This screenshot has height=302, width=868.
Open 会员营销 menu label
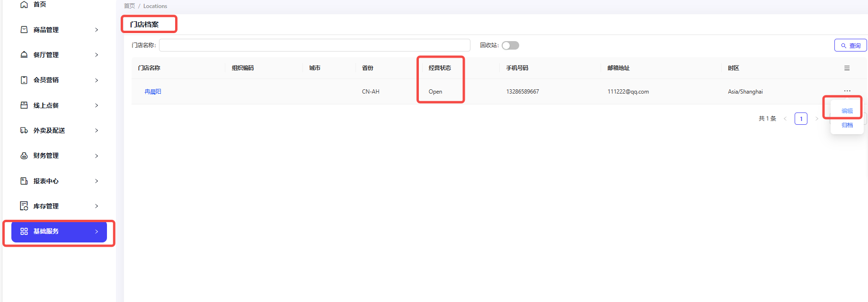(x=46, y=80)
